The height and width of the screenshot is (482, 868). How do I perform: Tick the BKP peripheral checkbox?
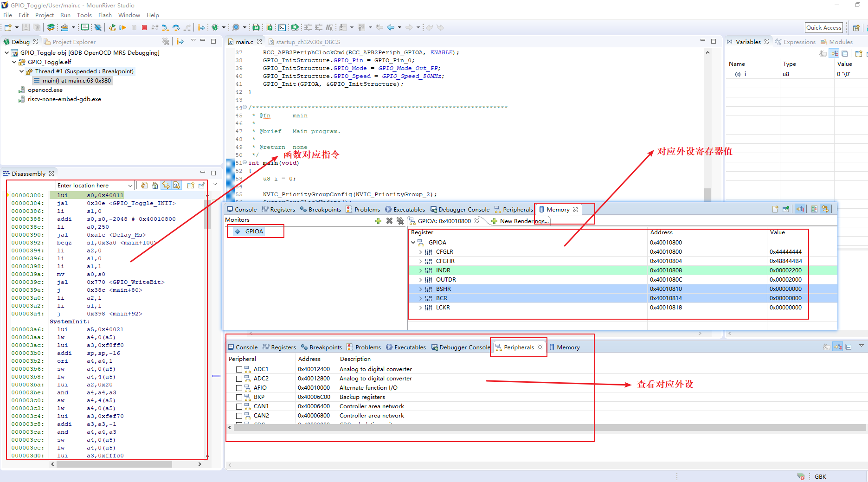click(239, 397)
